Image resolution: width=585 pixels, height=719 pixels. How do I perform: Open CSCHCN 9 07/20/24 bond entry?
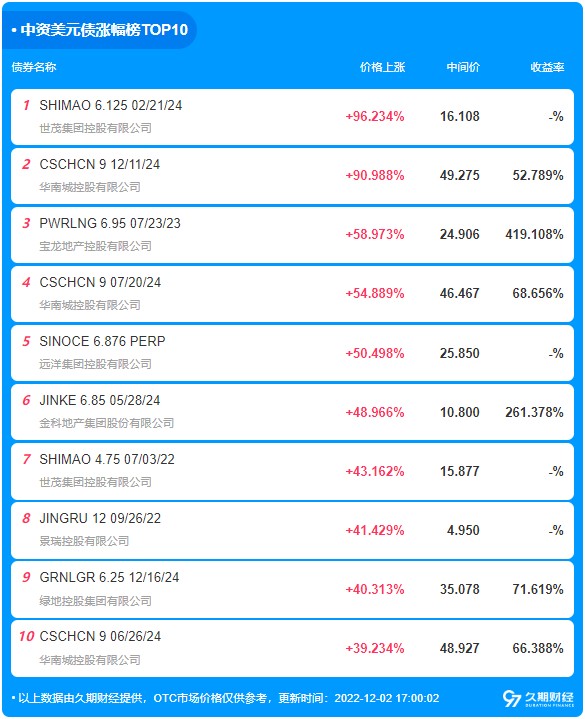click(x=100, y=282)
